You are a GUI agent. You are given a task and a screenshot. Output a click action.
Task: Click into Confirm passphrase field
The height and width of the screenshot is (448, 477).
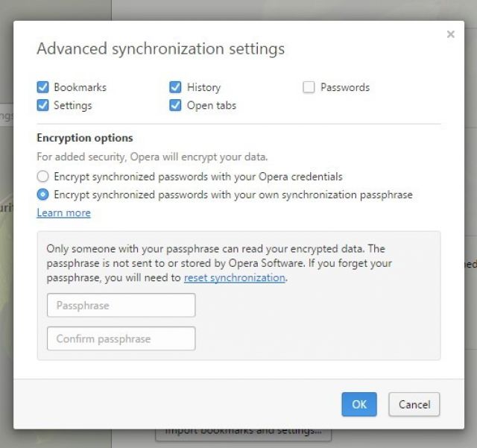121,338
